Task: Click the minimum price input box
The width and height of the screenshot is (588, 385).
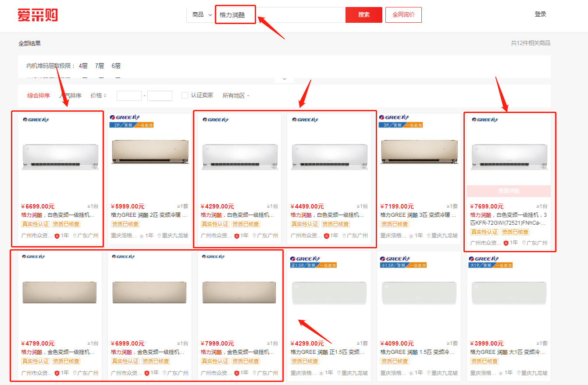Action: point(129,95)
